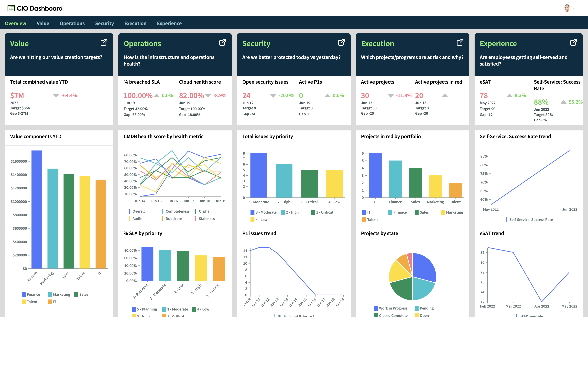Click the 3 - Moderate bar in Total issues
This screenshot has height=368, width=588.
[259, 175]
